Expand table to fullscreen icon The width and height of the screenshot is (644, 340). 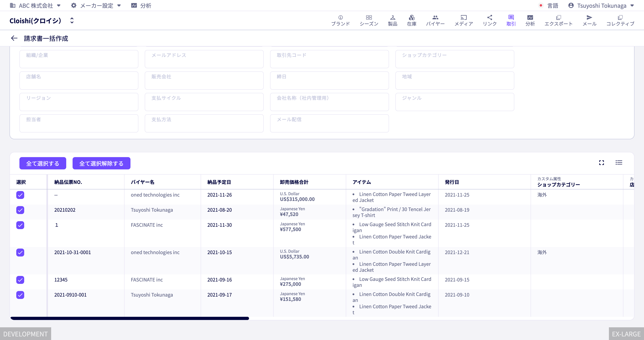[x=601, y=163]
